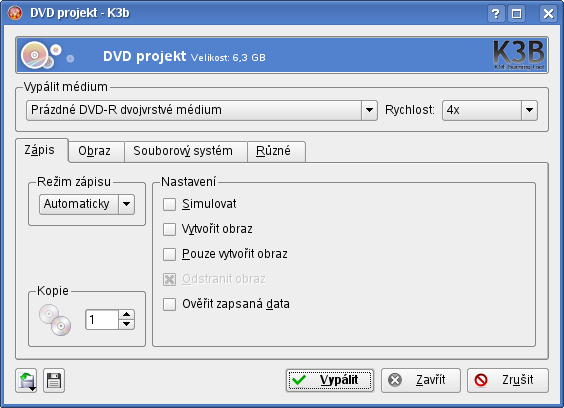Maximize the K3b dialog window
The width and height of the screenshot is (564, 408).
tap(517, 14)
